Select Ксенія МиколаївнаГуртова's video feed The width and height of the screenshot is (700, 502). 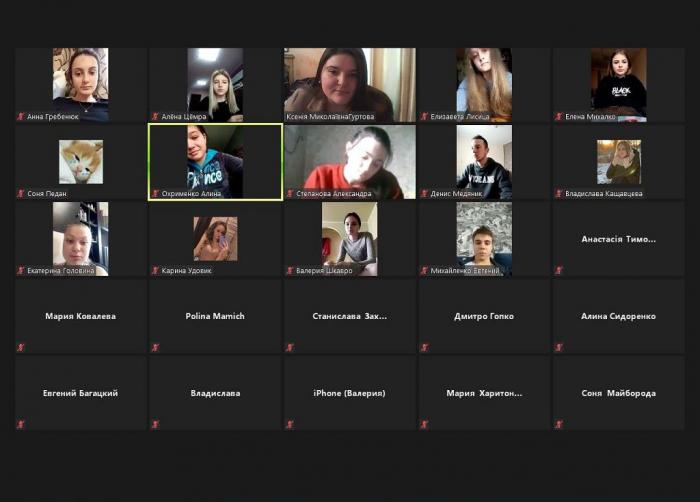pos(350,85)
